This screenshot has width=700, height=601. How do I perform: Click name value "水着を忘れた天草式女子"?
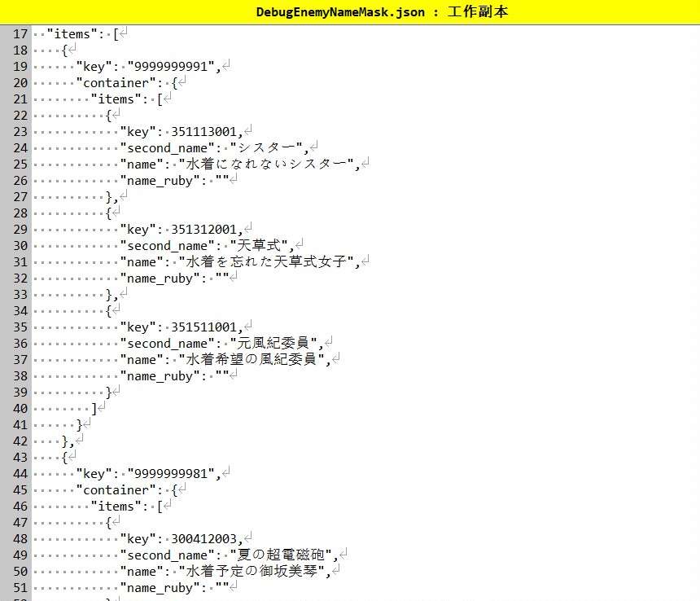click(266, 262)
